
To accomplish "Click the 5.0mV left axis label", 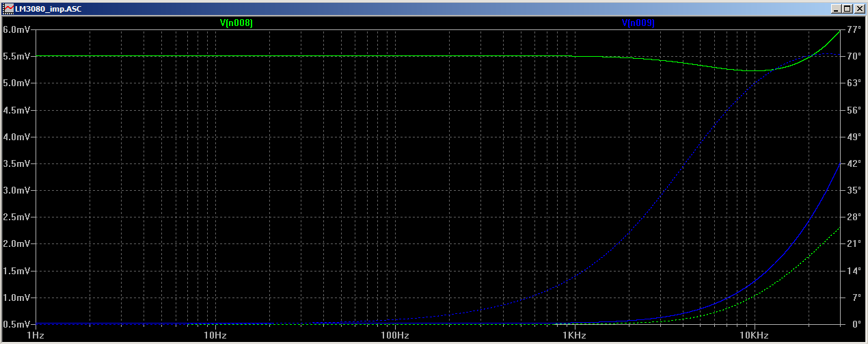I will 16,83.
